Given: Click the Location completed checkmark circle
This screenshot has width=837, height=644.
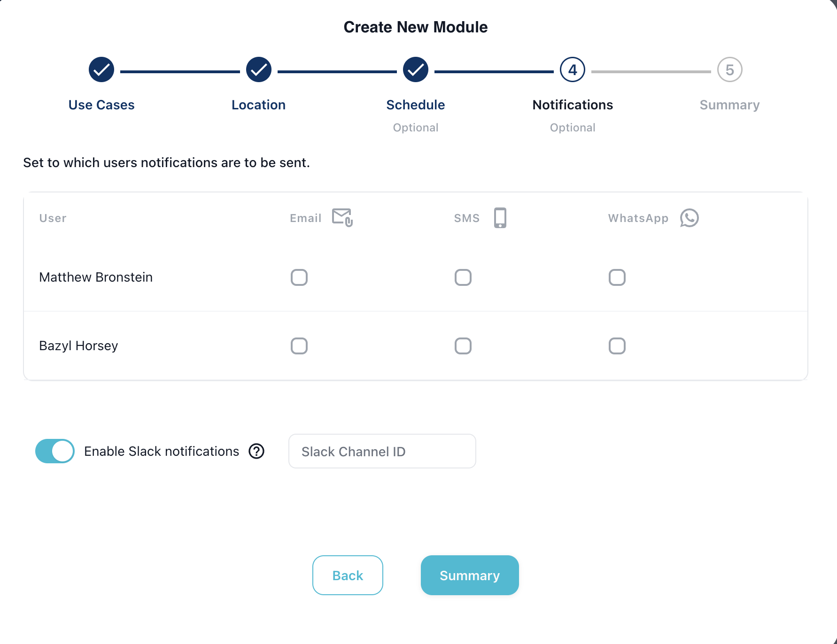Looking at the screenshot, I should pyautogui.click(x=258, y=69).
